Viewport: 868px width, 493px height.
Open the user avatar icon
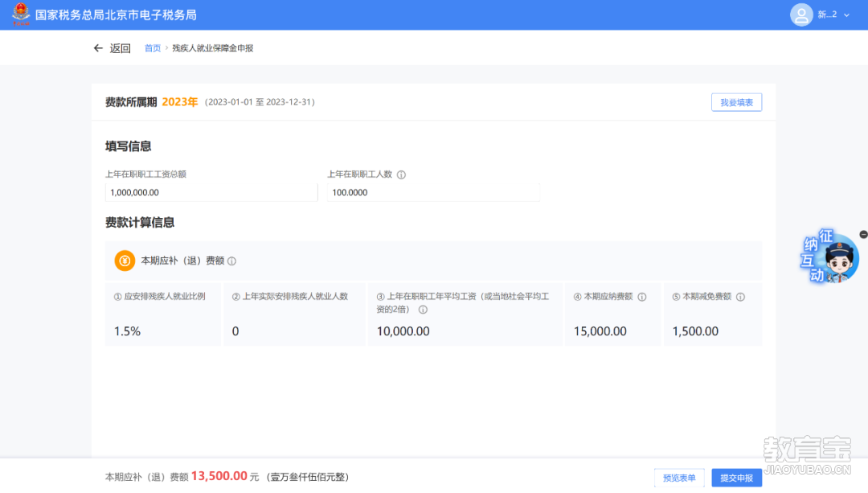click(x=801, y=15)
